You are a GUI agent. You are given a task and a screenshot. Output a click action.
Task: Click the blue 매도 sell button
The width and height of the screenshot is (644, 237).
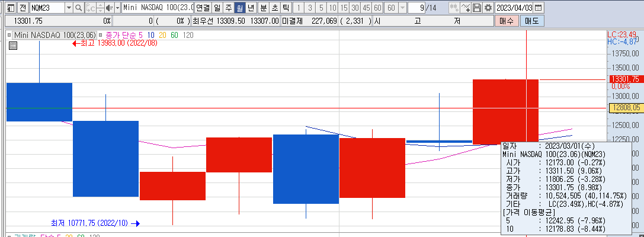pos(532,21)
